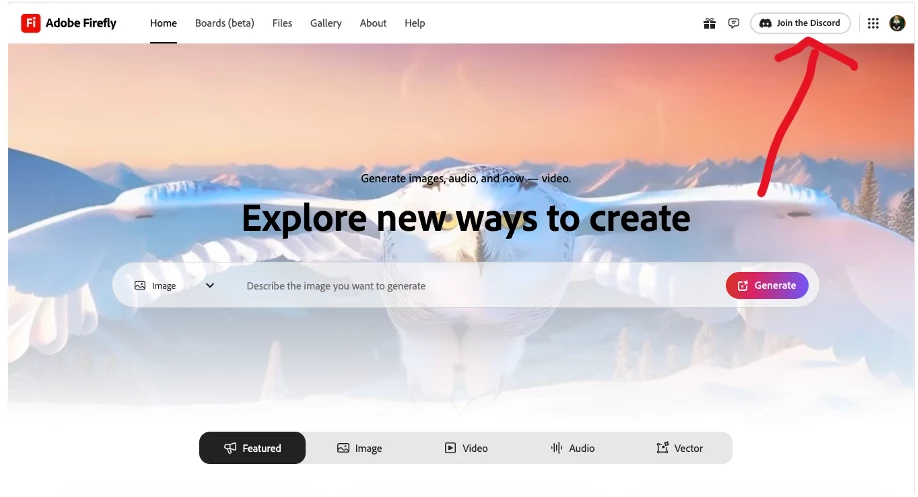Click the Adobe Firefly logo icon
Screen dimensions: 918x497
(x=30, y=23)
